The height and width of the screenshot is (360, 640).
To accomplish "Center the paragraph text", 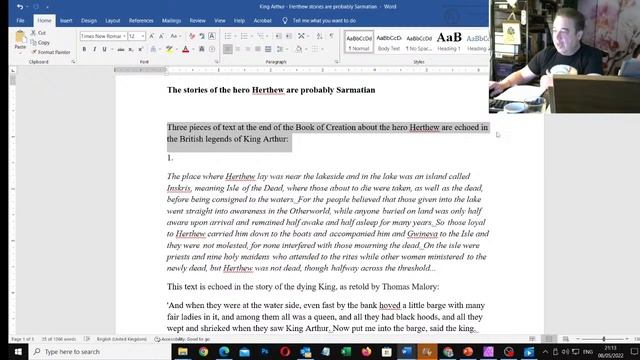I will click(238, 49).
